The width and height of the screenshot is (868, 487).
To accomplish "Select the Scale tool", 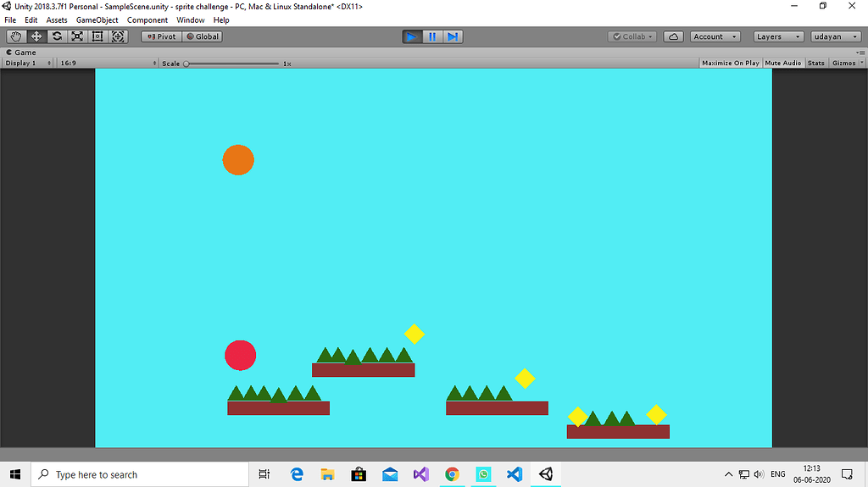I will [77, 36].
